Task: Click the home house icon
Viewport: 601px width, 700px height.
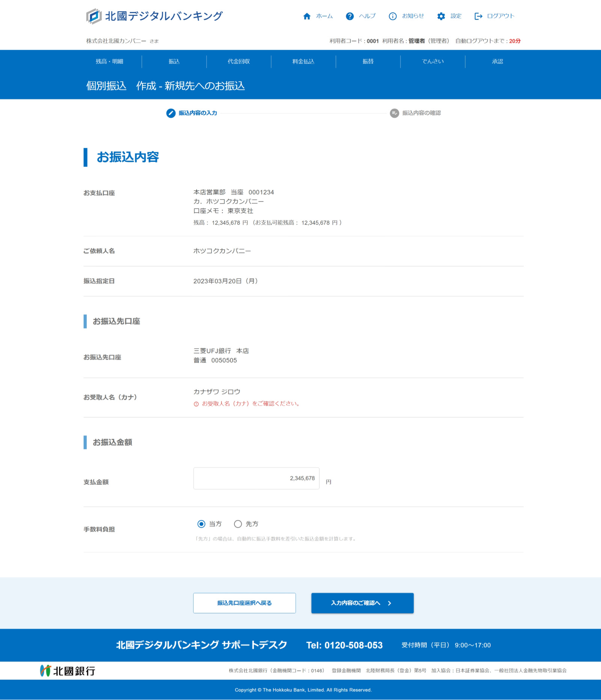Action: point(307,16)
